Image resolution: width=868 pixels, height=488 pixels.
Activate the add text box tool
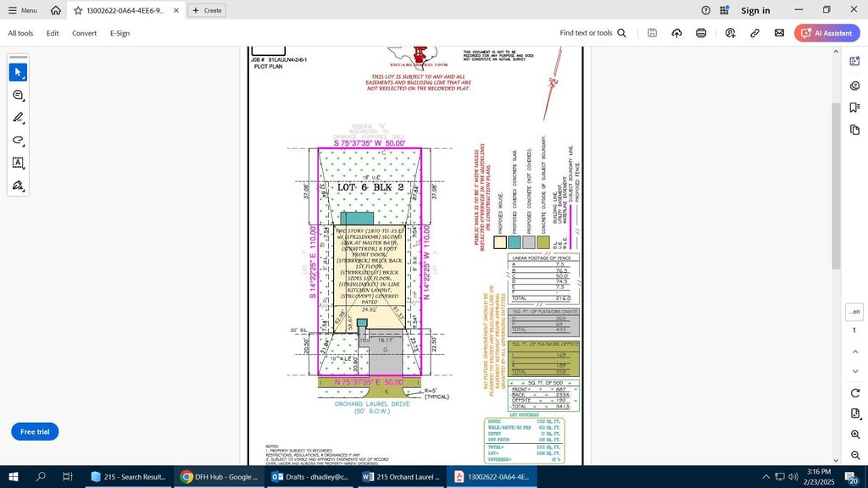tap(18, 163)
